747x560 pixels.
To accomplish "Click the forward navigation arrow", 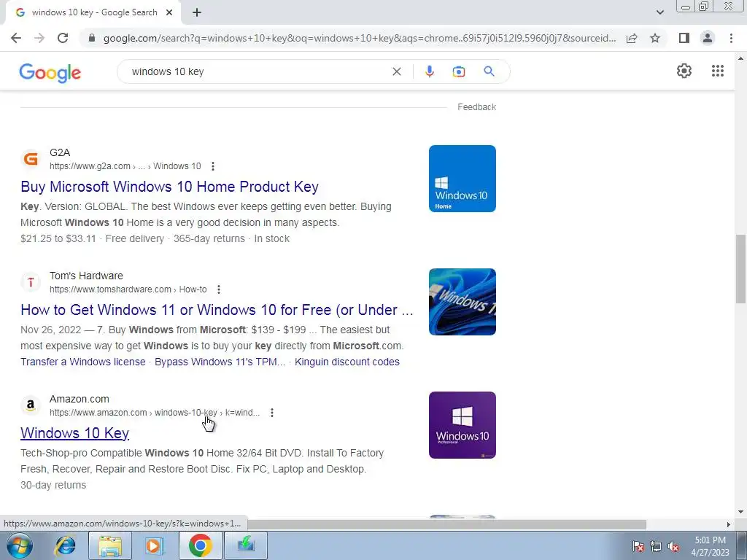I will tap(39, 38).
